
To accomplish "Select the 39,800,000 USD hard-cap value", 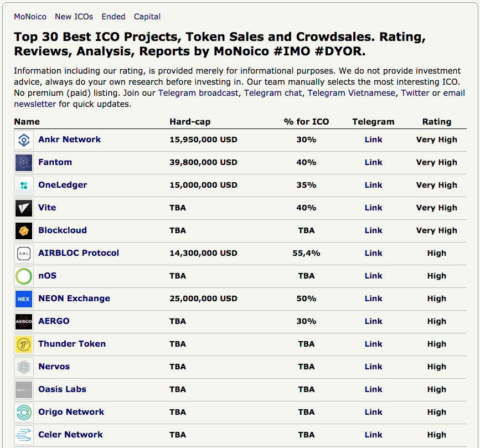I will (203, 162).
